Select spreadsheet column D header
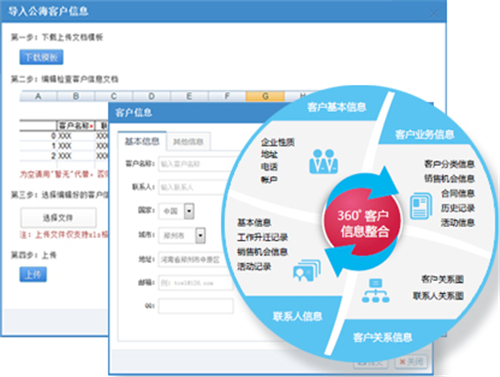 pos(151,96)
